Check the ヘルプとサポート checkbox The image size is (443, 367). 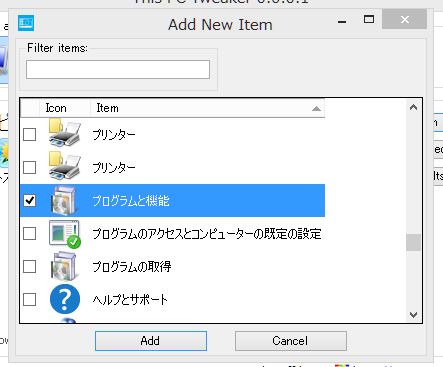click(x=30, y=299)
